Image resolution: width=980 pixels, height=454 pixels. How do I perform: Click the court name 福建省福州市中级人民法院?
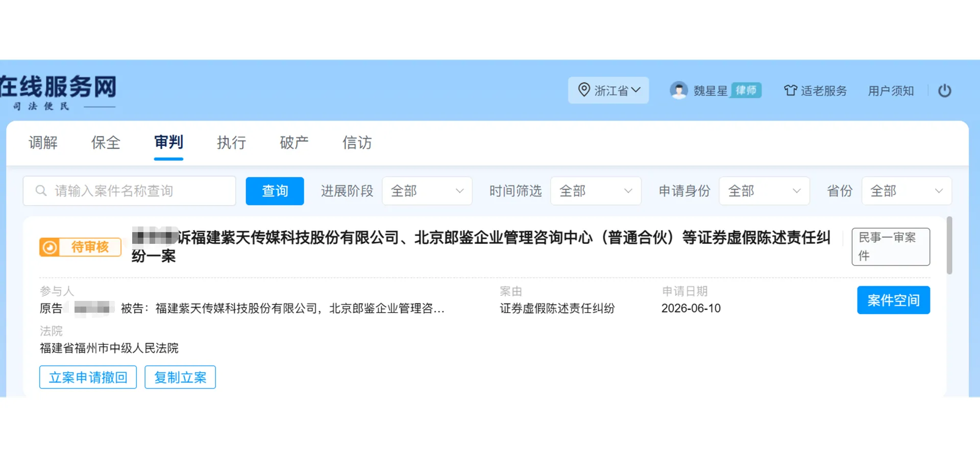coord(109,348)
